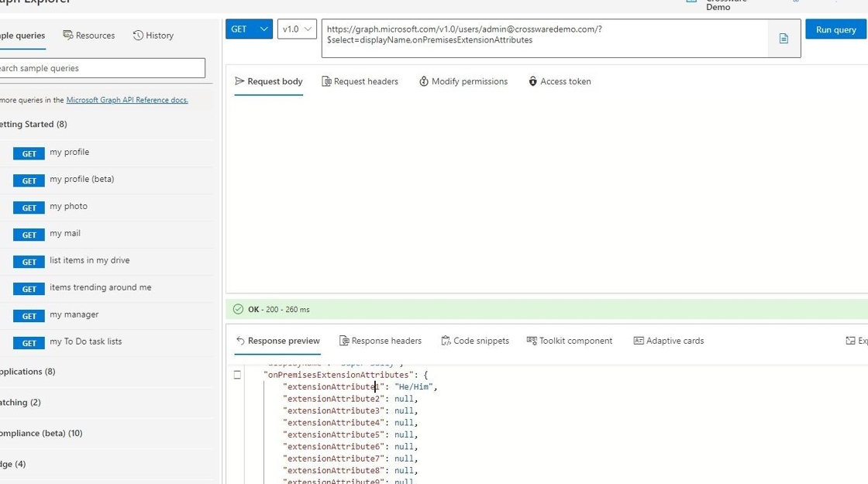Open the v1.0 API version dropdown
Screen dimensions: 868x484
[x=297, y=29]
